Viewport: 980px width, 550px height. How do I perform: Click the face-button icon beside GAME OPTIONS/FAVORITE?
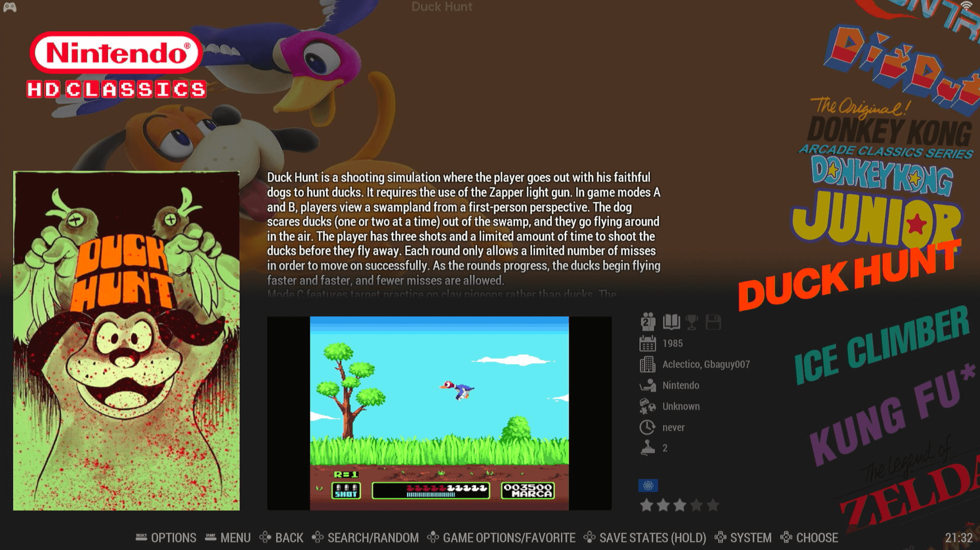(x=433, y=538)
